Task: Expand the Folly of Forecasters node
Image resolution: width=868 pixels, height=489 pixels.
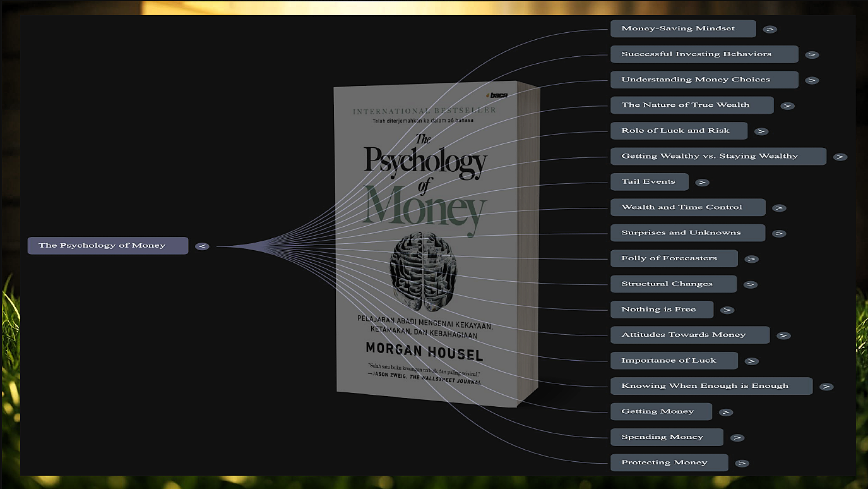Action: [x=751, y=259]
